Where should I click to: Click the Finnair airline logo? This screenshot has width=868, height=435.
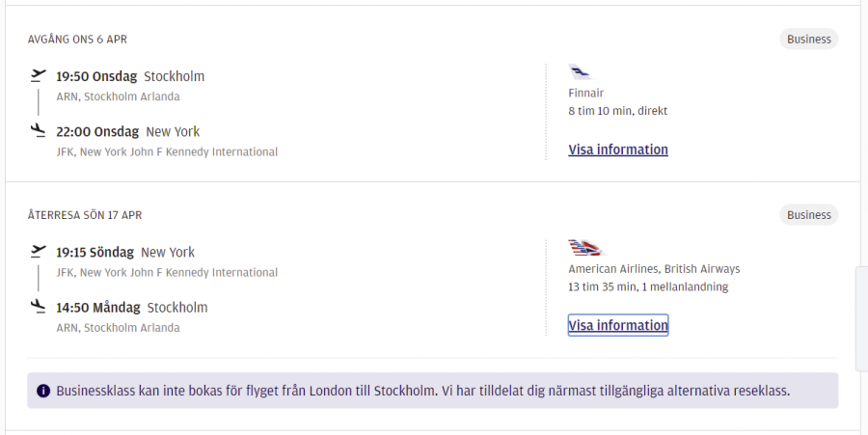pos(580,71)
